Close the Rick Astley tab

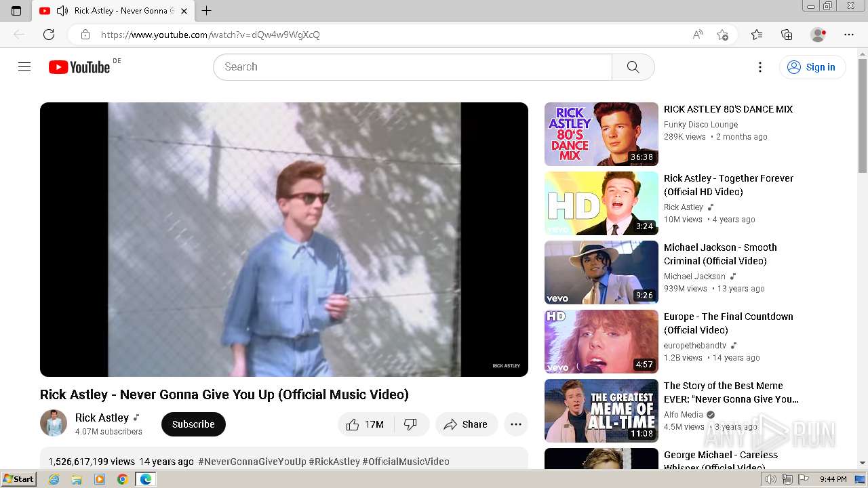pos(184,11)
